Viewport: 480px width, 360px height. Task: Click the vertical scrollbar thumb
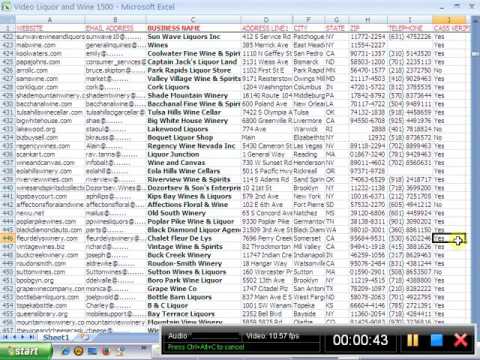[475, 53]
